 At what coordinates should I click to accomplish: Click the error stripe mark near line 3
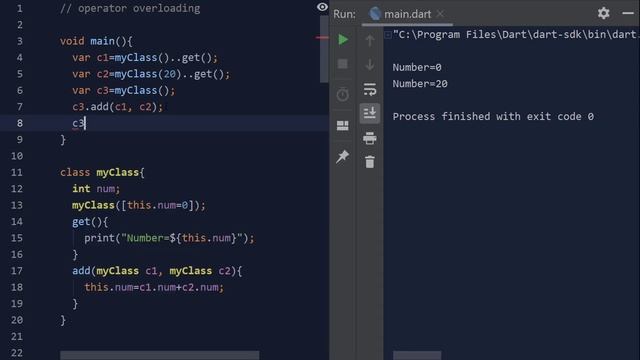[x=322, y=38]
